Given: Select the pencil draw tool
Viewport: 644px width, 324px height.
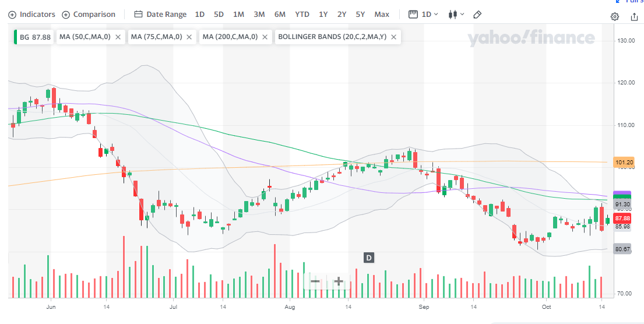Looking at the screenshot, I should coord(477,14).
